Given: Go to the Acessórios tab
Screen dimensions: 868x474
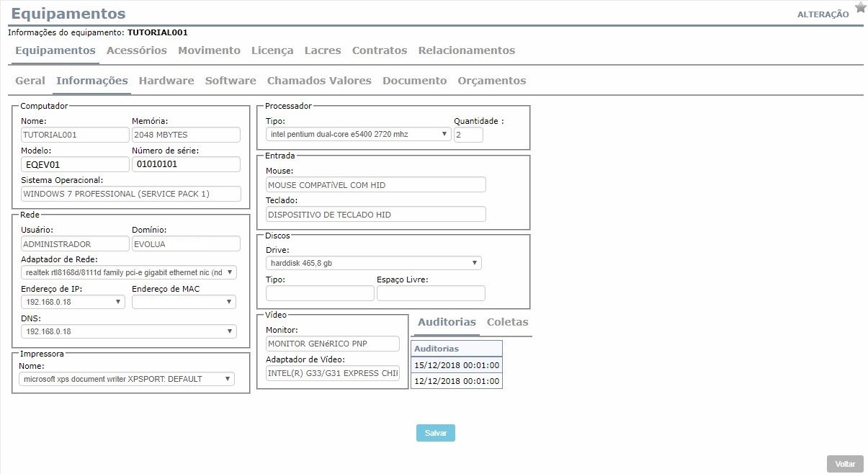Looking at the screenshot, I should (x=137, y=50).
